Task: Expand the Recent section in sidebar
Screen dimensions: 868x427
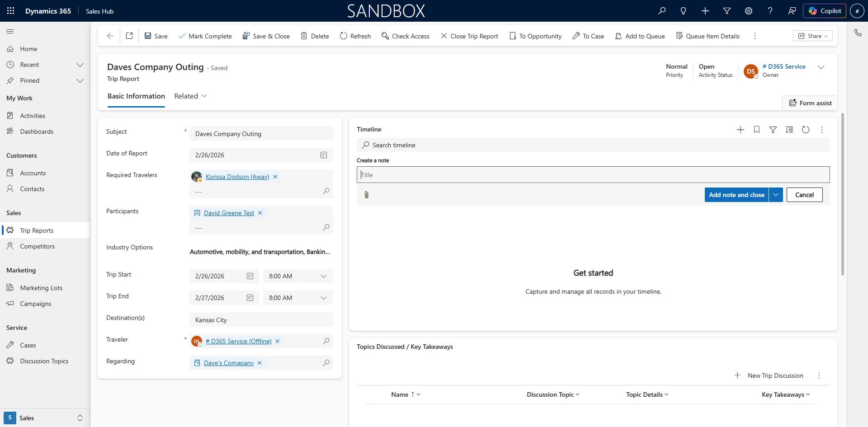Action: [x=80, y=65]
